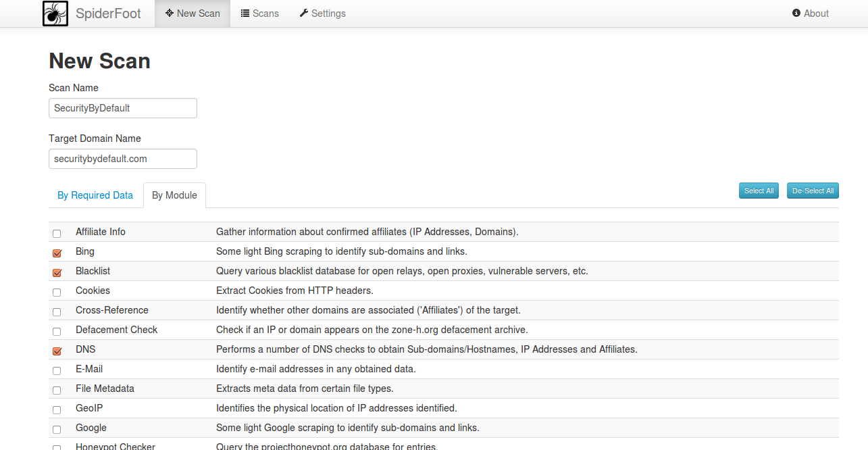Click the 'Cookies' module name
This screenshot has height=450, width=868.
coord(93,291)
